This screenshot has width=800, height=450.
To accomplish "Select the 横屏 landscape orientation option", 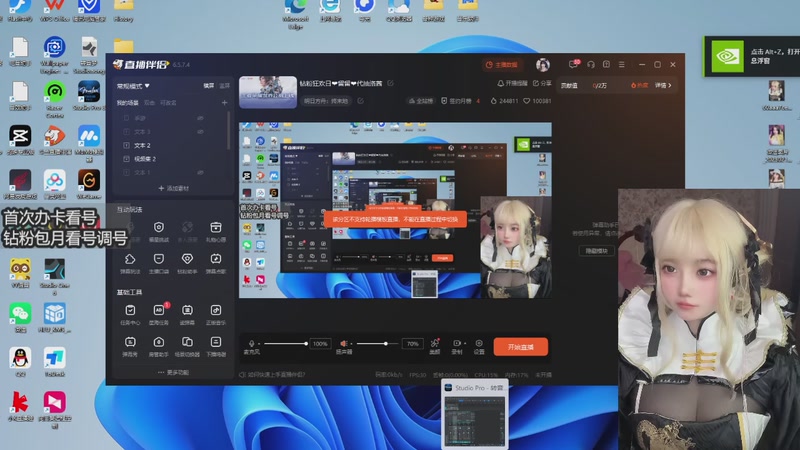I will pyautogui.click(x=209, y=86).
